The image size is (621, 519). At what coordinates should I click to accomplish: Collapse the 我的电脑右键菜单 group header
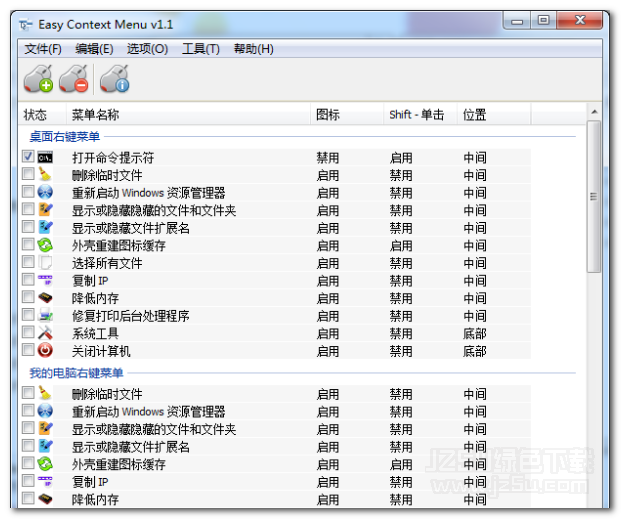pyautogui.click(x=76, y=373)
